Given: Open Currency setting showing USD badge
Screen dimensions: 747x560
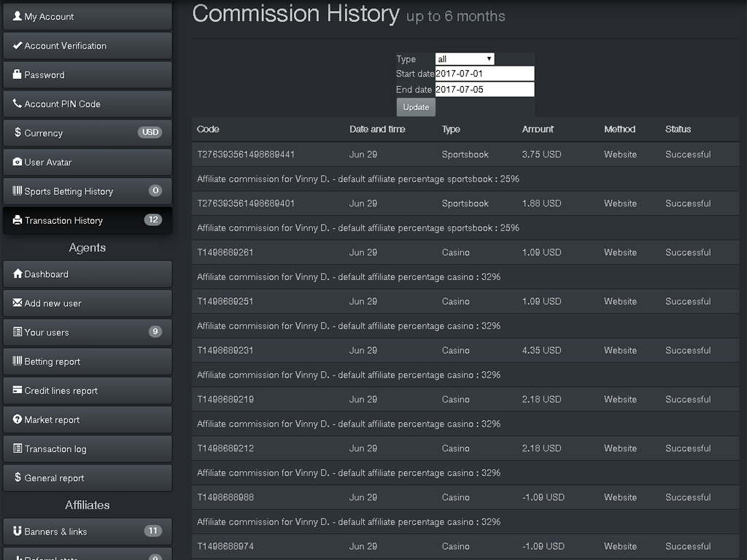Looking at the screenshot, I should [x=88, y=133].
